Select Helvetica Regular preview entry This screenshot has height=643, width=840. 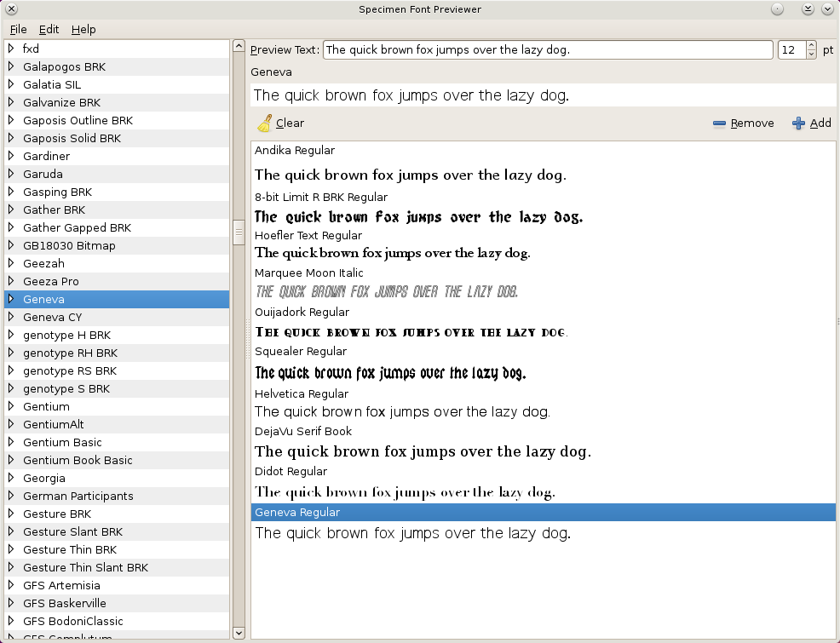pos(544,394)
